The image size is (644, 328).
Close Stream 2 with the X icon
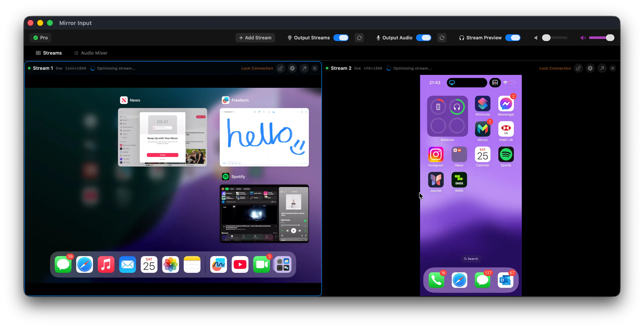click(612, 68)
